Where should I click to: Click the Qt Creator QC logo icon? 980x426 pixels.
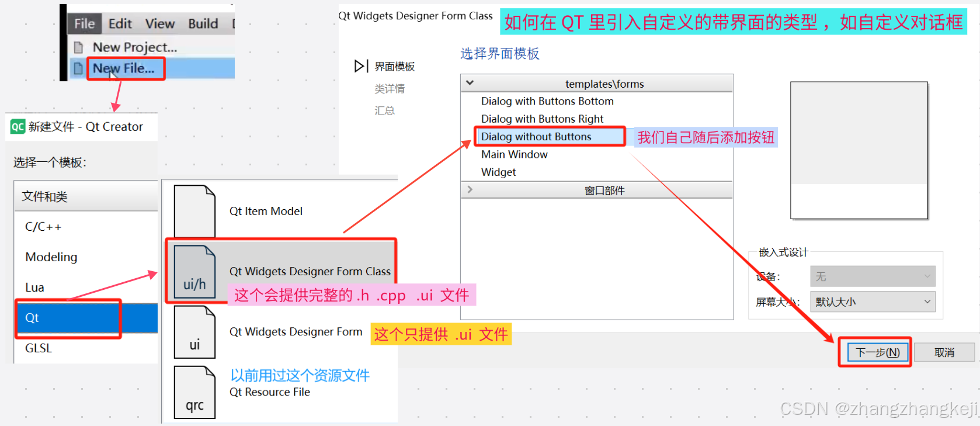[x=18, y=126]
